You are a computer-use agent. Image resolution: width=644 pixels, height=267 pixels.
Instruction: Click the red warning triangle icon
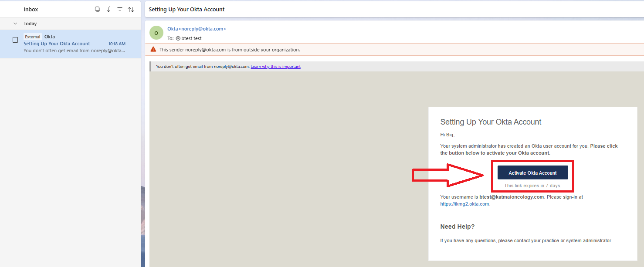pos(153,49)
